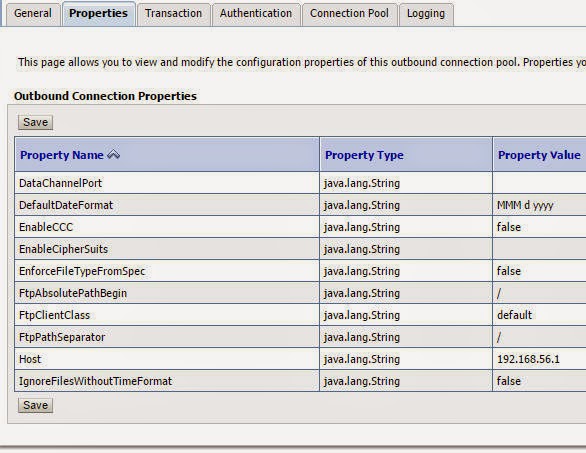The height and width of the screenshot is (453, 586).
Task: Edit the FtpClientClass value default
Action: 539,315
